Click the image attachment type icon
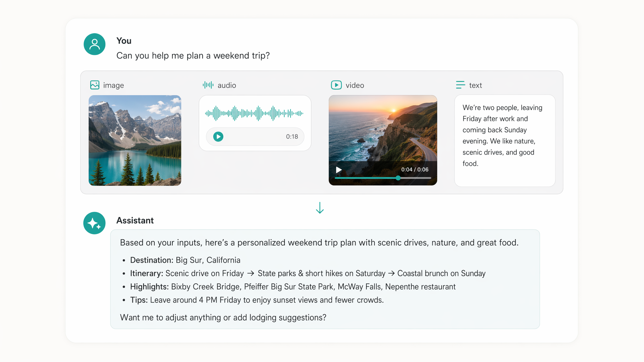 tap(95, 85)
